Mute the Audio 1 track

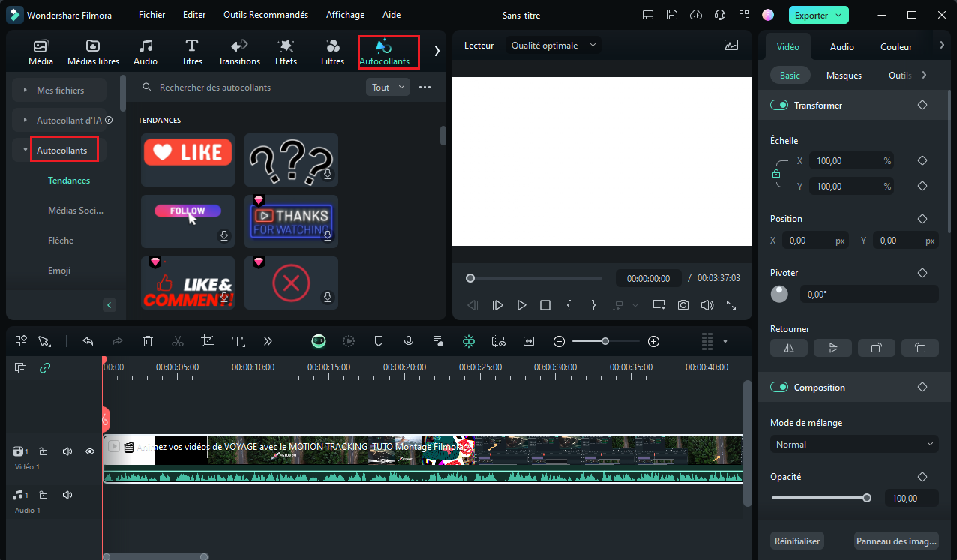click(67, 495)
